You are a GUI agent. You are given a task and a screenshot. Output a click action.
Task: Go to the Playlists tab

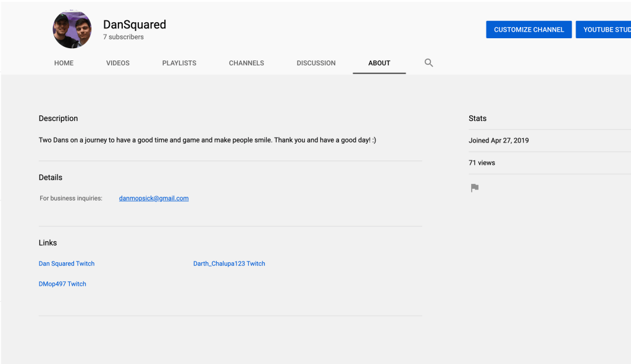(x=179, y=63)
